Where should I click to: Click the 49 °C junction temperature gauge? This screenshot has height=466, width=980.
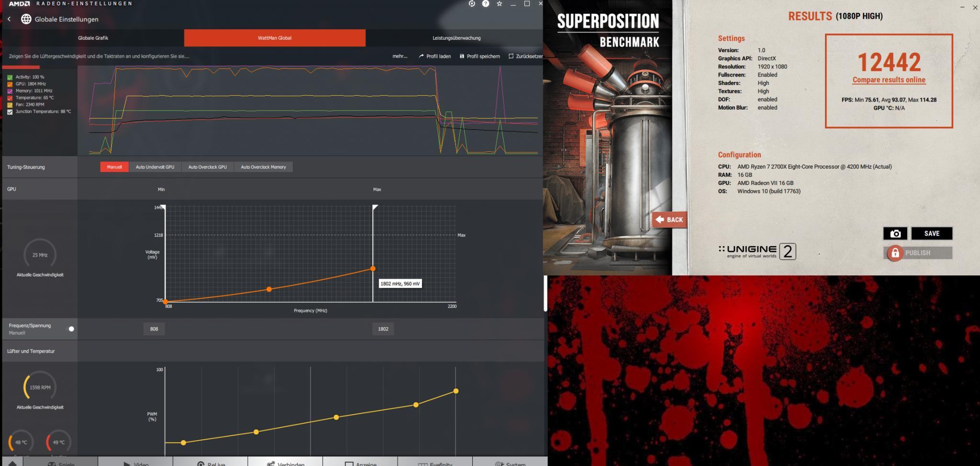(x=58, y=443)
